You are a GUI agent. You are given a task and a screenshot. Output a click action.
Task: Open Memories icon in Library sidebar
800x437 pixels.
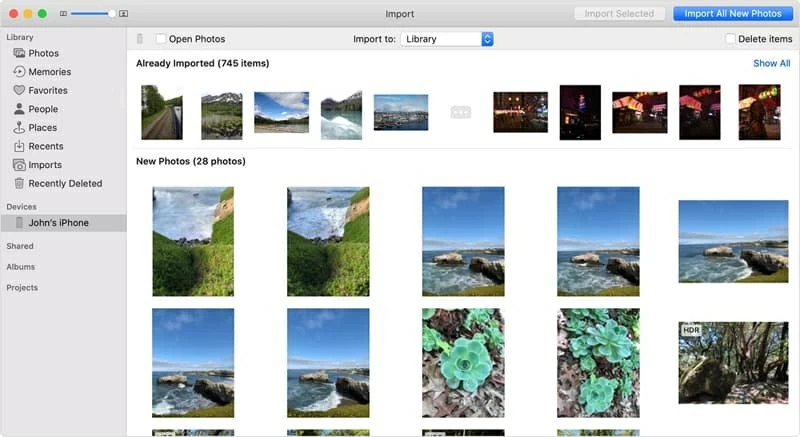[x=19, y=72]
